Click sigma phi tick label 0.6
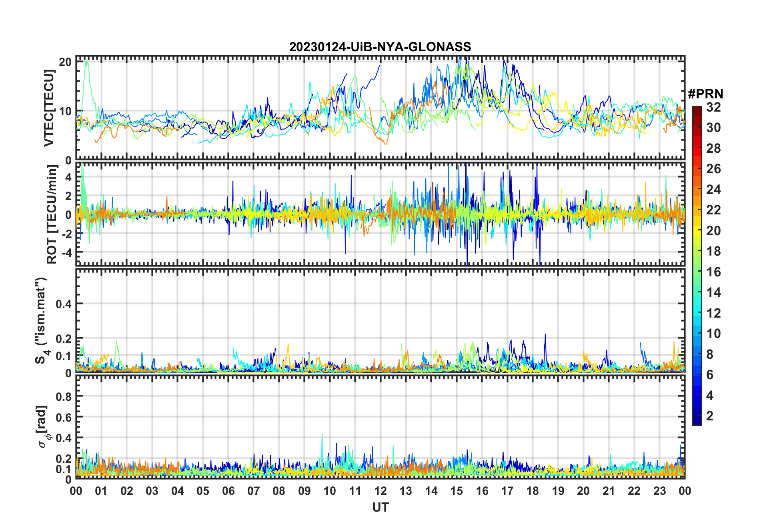The image size is (761, 532). tap(64, 417)
